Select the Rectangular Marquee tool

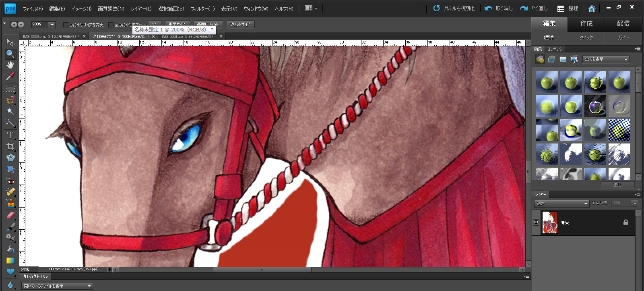(x=10, y=89)
